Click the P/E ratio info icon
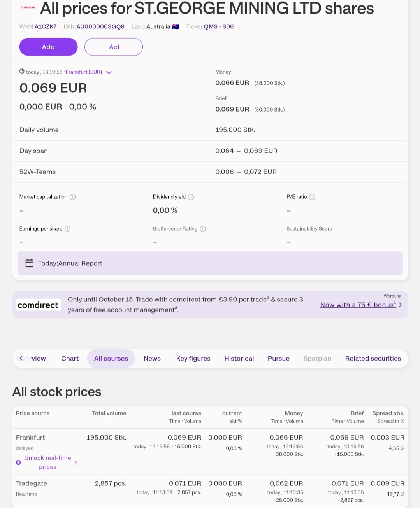The height and width of the screenshot is (508, 420). point(312,197)
